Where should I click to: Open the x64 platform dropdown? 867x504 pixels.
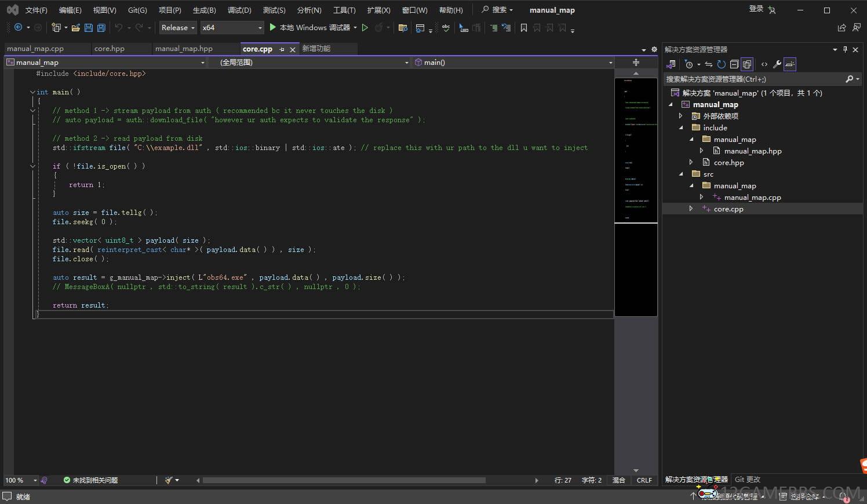click(x=232, y=28)
